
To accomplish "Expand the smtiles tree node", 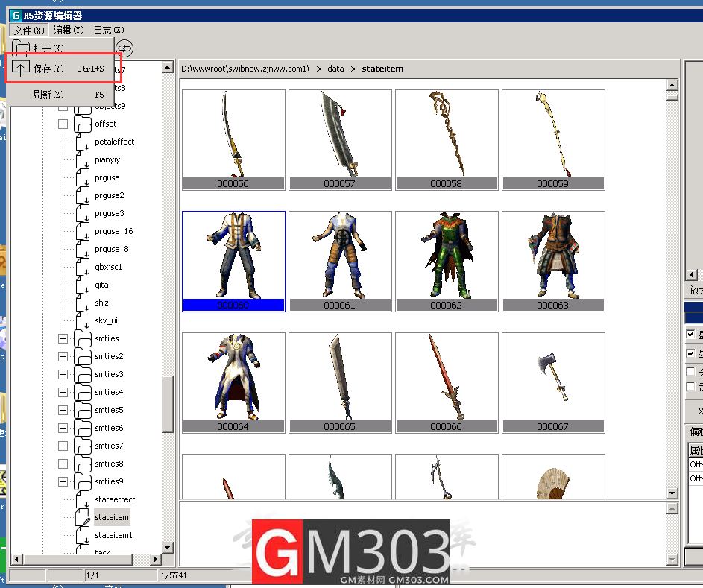I will [63, 338].
